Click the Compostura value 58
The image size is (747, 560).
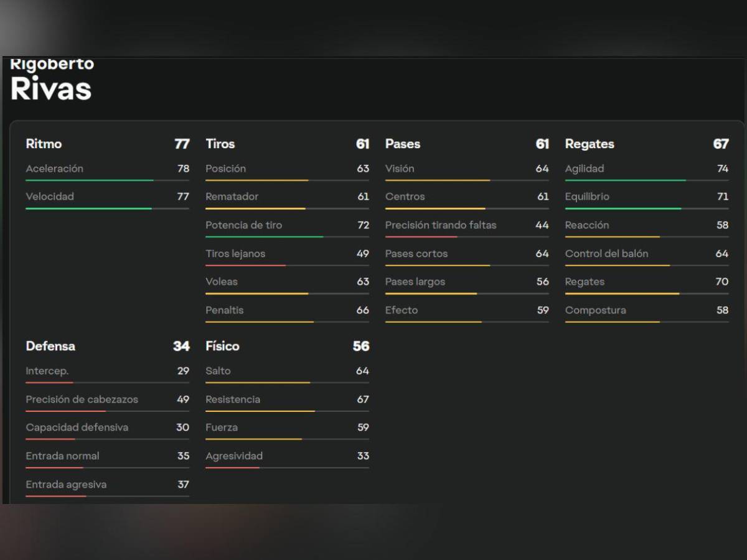(722, 310)
